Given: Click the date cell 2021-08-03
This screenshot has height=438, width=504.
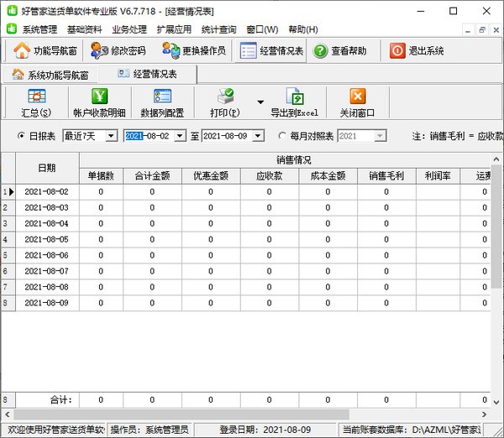Looking at the screenshot, I should [x=47, y=208].
